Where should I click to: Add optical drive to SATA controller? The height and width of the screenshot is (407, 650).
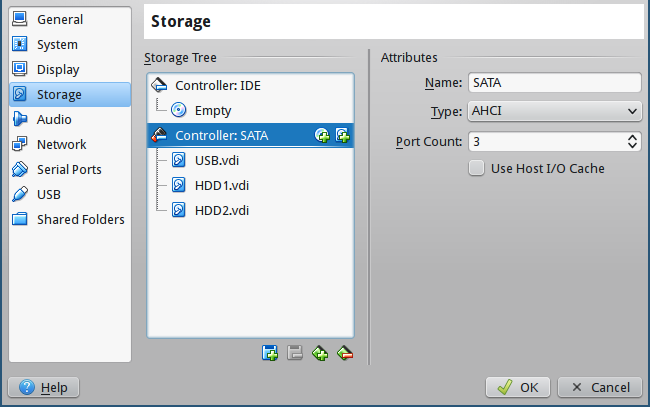pyautogui.click(x=322, y=136)
